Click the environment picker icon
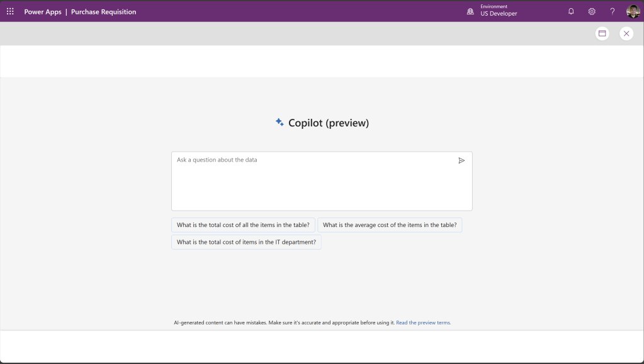 pyautogui.click(x=470, y=11)
